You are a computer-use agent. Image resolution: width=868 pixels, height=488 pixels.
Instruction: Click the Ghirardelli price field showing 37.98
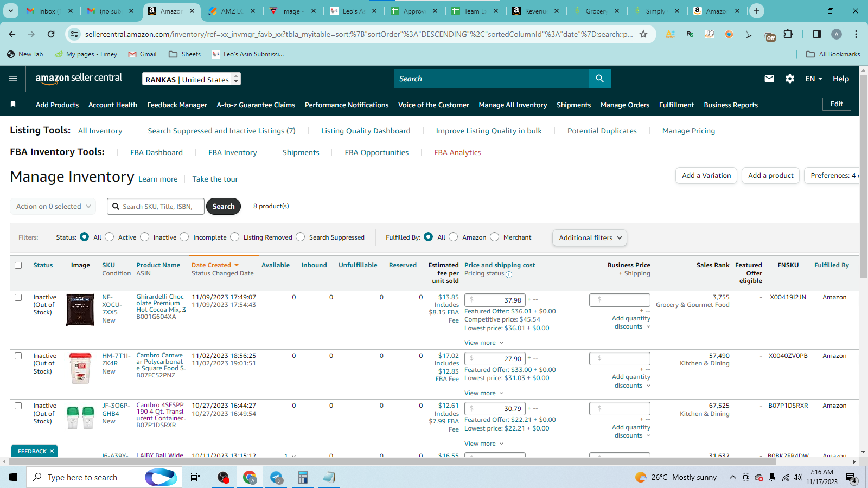click(x=496, y=300)
